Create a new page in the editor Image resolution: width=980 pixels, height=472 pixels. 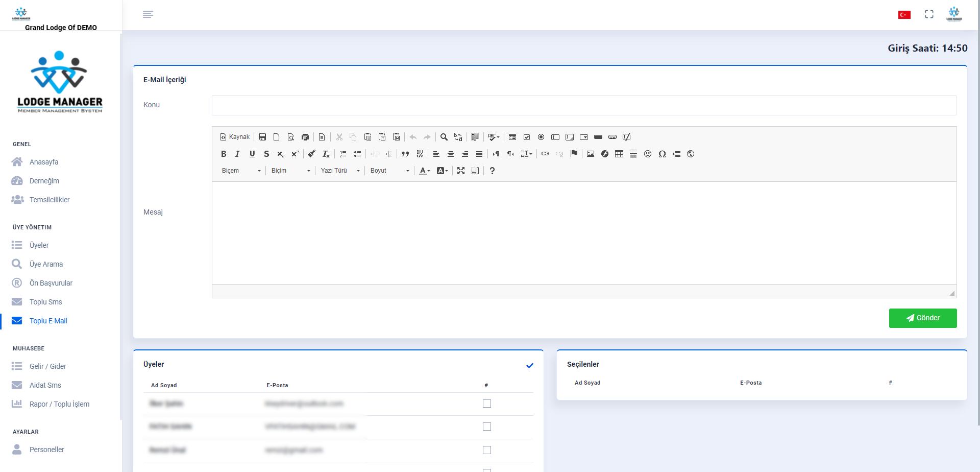277,137
